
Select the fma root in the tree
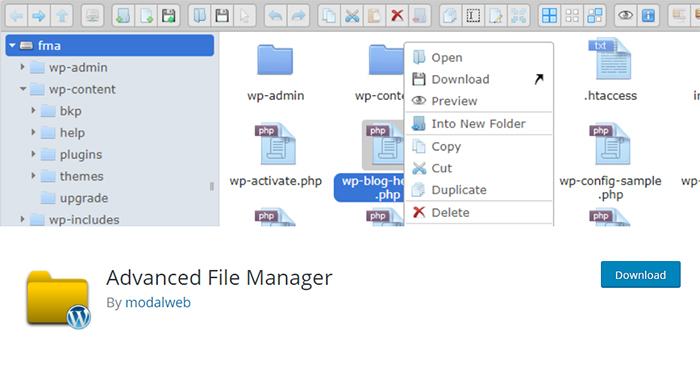[109, 46]
